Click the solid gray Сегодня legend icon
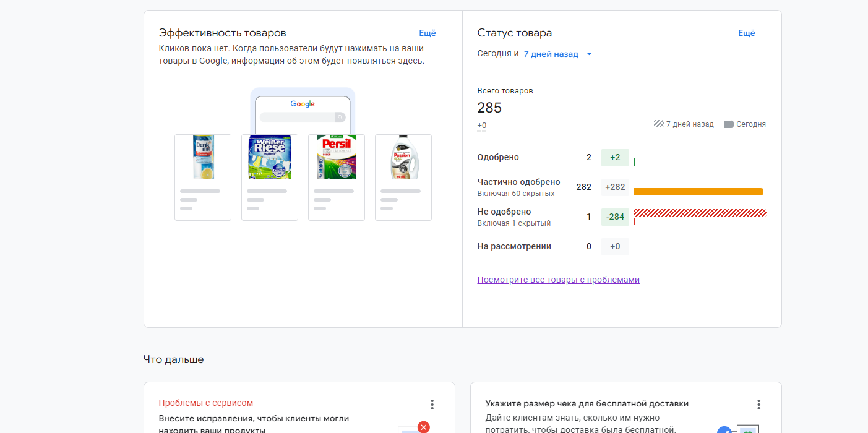The width and height of the screenshot is (868, 433). [x=728, y=124]
